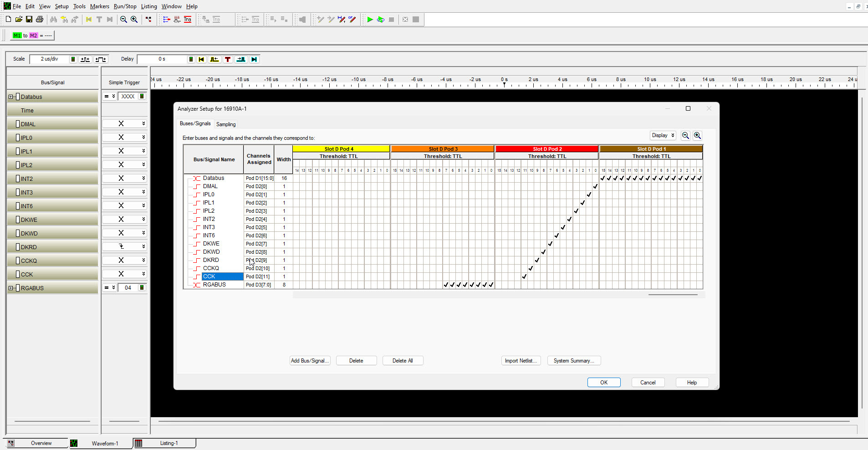The image size is (868, 450).
Task: Switch to the Sampling tab
Action: point(226,124)
